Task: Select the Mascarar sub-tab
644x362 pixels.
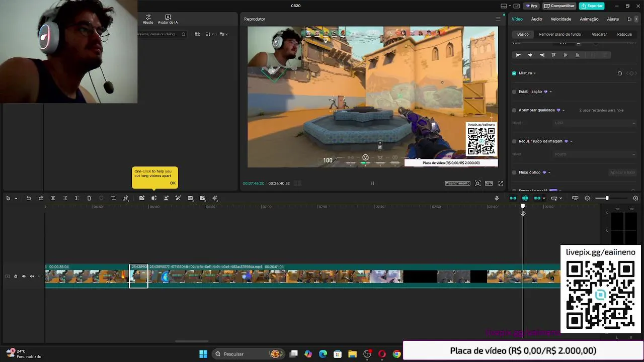Action: pos(599,34)
